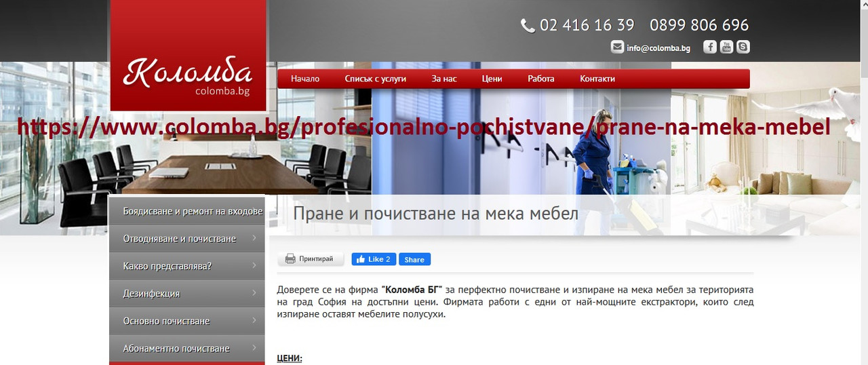This screenshot has width=868, height=365.
Task: Click the Facebook Like button
Action: point(373,259)
